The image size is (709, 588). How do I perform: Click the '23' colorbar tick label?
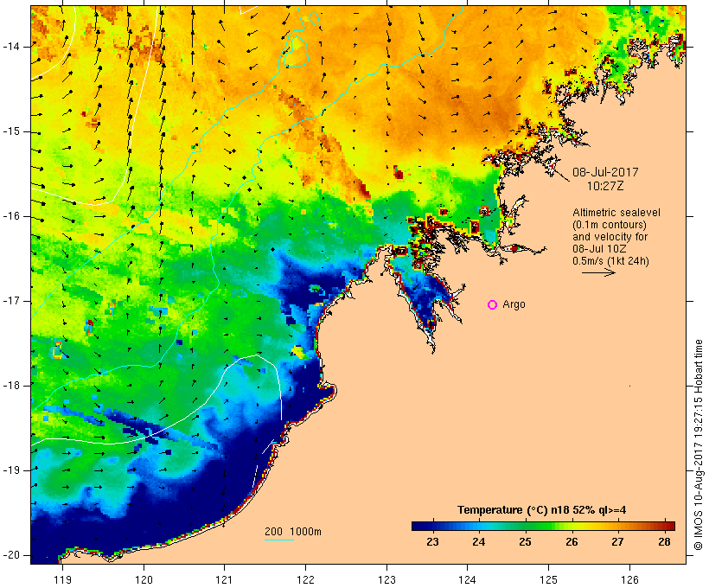point(432,542)
